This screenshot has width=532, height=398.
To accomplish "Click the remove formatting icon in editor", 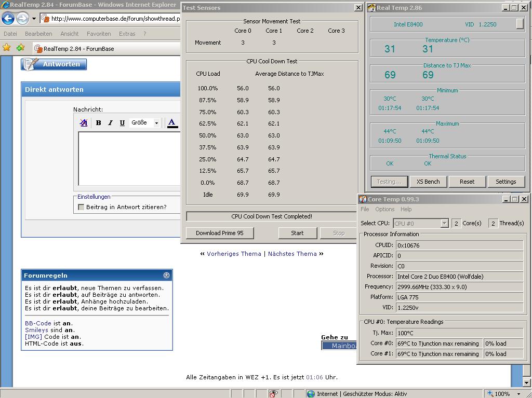I will (x=84, y=123).
